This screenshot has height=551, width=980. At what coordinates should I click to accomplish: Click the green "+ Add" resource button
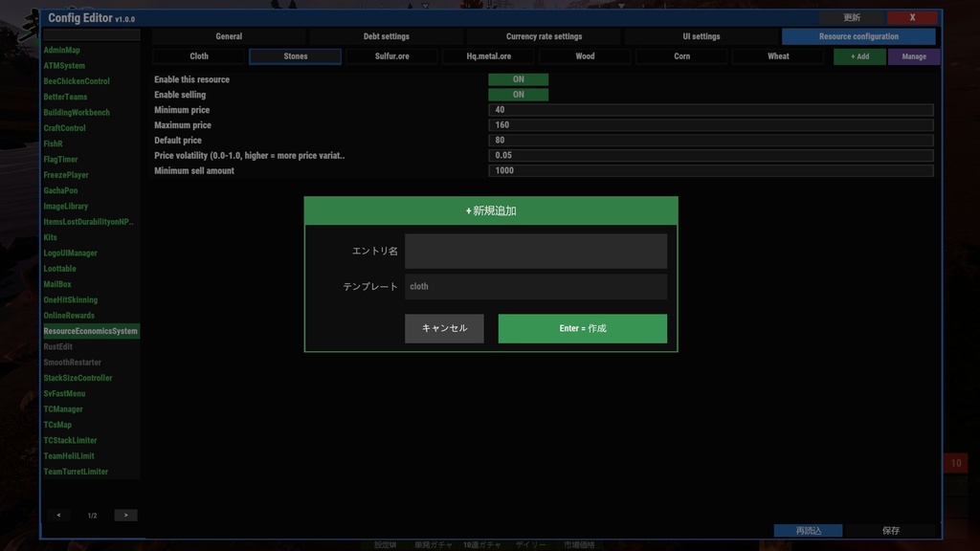(x=858, y=55)
